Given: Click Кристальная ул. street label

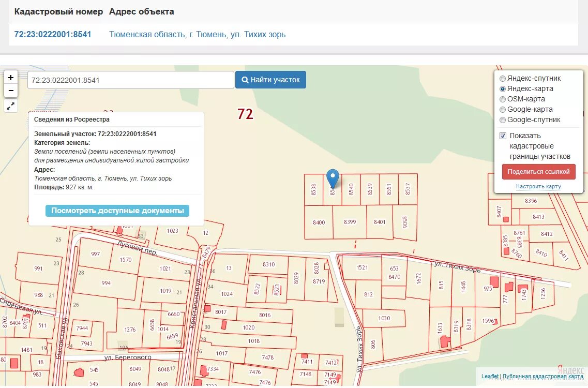Looking at the screenshot, I should click(x=195, y=303).
